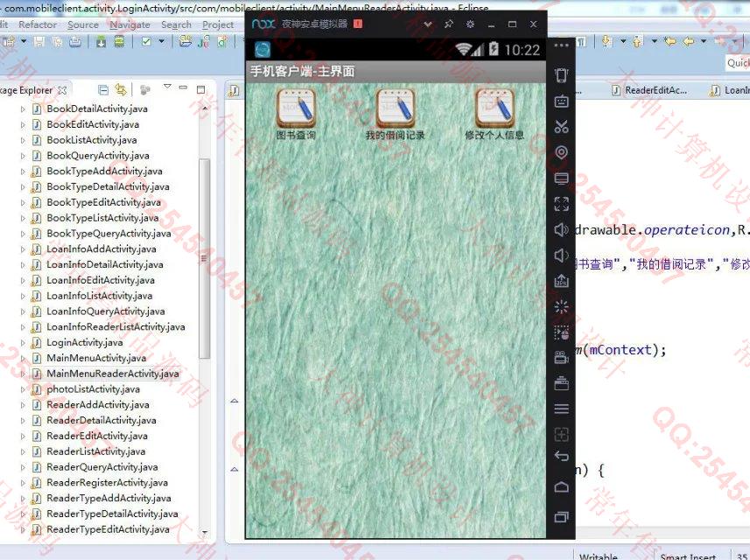Open Nox settings gear in title bar
This screenshot has height=560, width=750.
[x=470, y=24]
